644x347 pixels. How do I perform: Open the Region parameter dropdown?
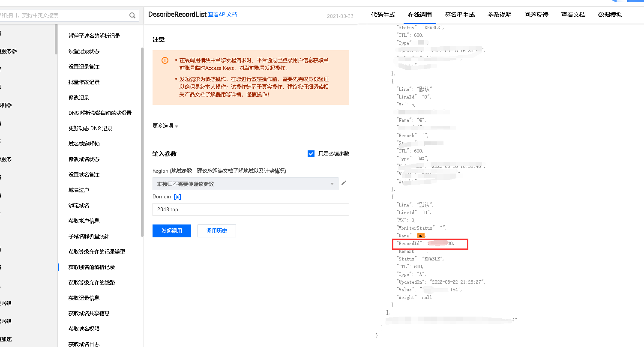(x=246, y=184)
